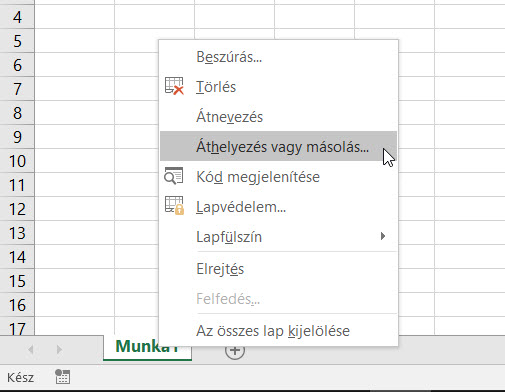This screenshot has width=505, height=392.
Task: Click the next sheet navigation arrow
Action: click(x=59, y=349)
